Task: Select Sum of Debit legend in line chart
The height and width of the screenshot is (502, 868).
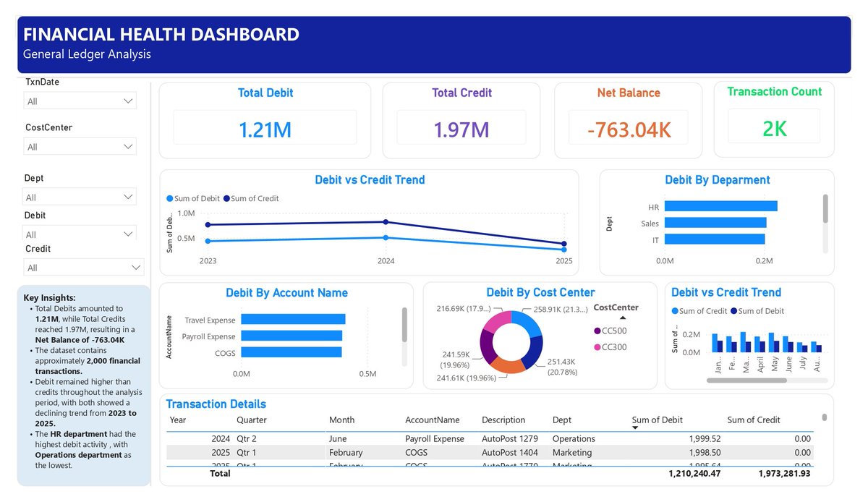Action: click(193, 198)
